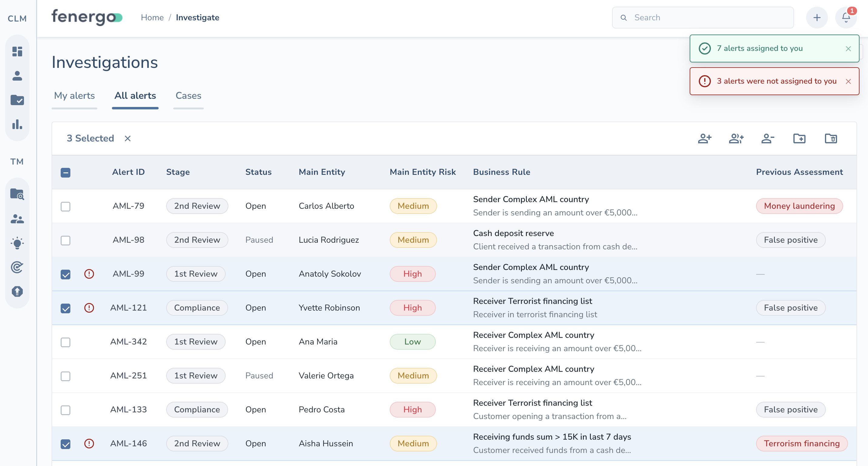
Task: Click the assign to multiple users icon
Action: tap(736, 138)
